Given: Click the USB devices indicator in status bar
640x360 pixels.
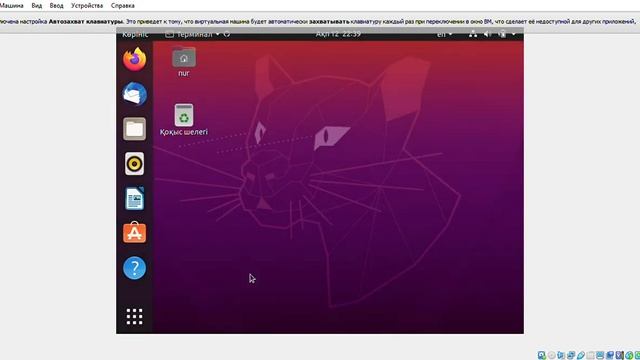Looking at the screenshot, I should 580,355.
